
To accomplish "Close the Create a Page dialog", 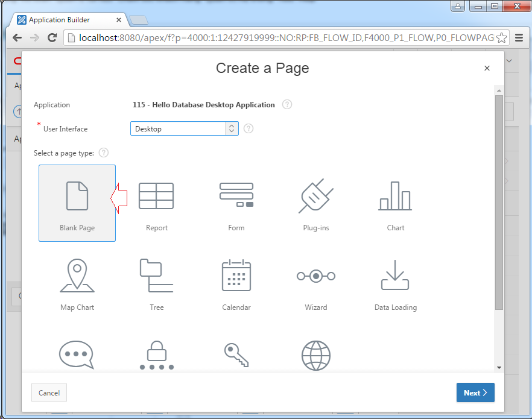I will click(x=487, y=68).
